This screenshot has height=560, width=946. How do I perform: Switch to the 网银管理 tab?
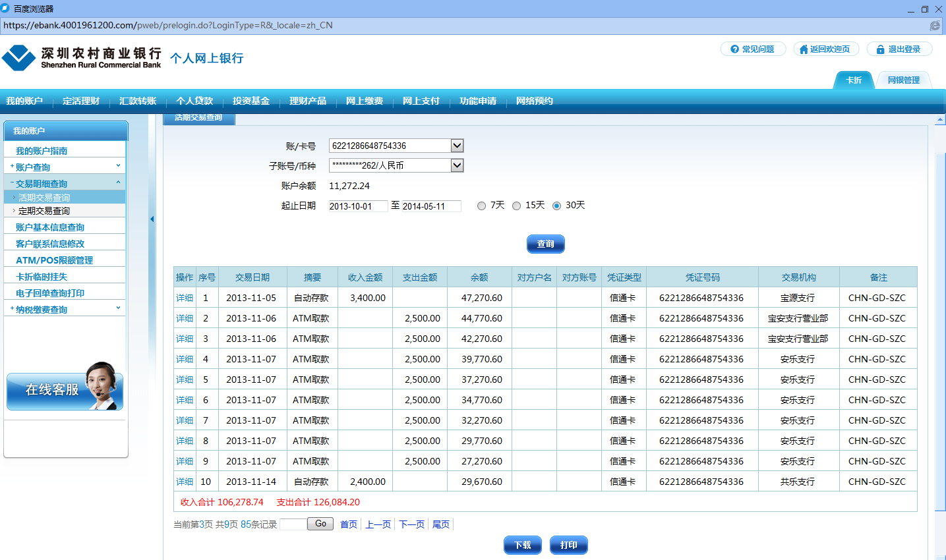(903, 80)
